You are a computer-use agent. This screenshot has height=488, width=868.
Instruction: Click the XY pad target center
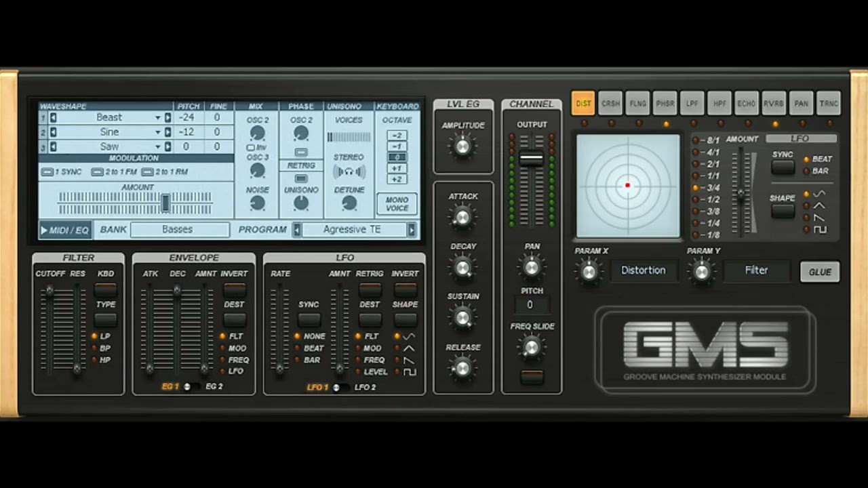point(628,185)
